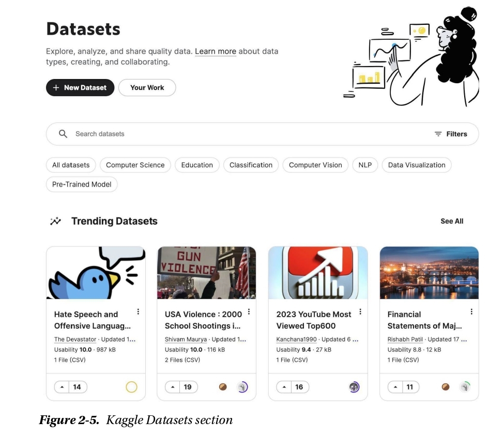The height and width of the screenshot is (436, 504).
Task: Choose the Pre-Trained Model filter chip
Action: tap(82, 184)
